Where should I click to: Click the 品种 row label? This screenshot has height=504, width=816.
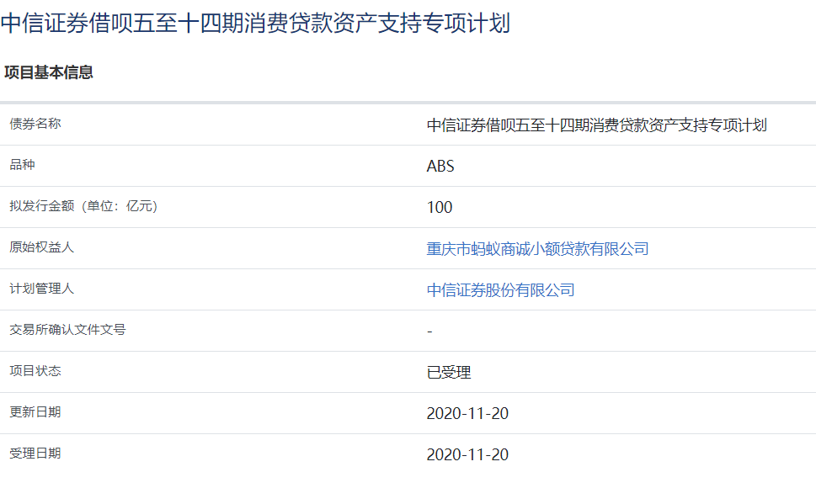tap(22, 165)
